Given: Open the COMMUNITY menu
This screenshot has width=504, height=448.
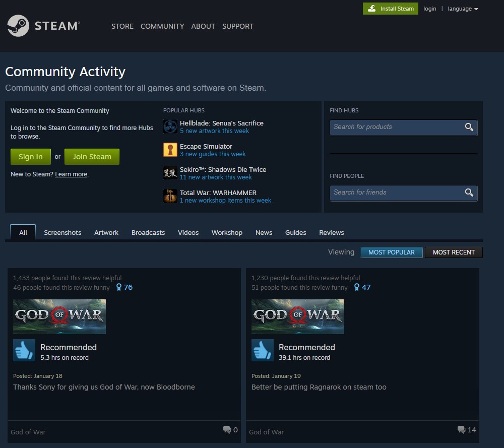Looking at the screenshot, I should 162,26.
